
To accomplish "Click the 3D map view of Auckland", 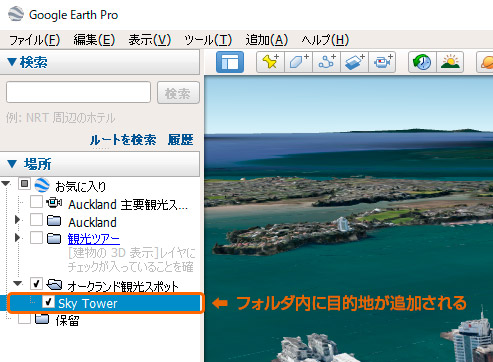I will (x=349, y=219).
